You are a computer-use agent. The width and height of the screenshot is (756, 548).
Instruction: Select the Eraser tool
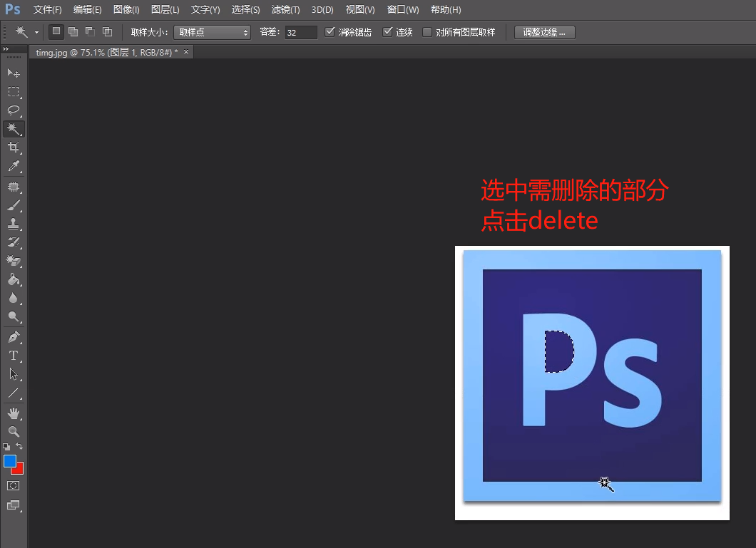[x=14, y=261]
